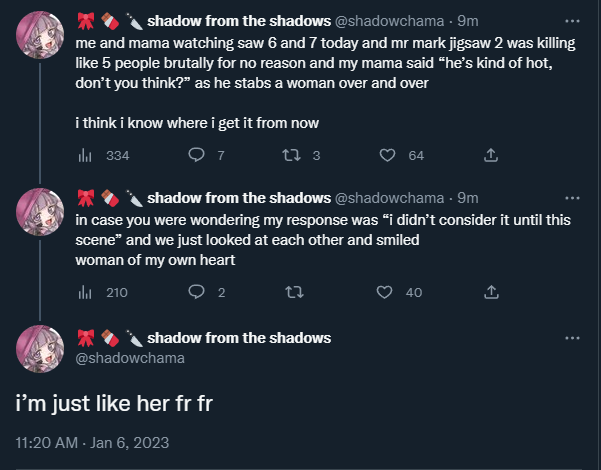Open more options on first tweet
The width and height of the screenshot is (601, 470).
pos(571,21)
